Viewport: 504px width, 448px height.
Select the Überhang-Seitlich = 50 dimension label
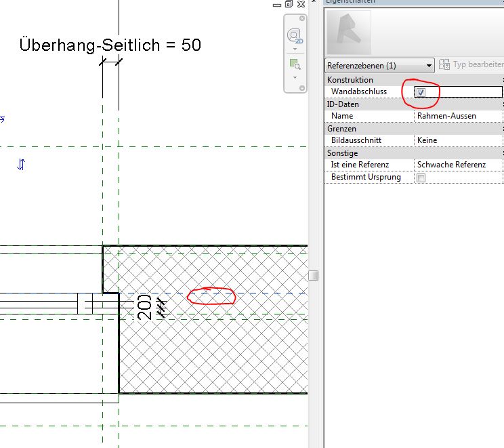[x=110, y=44]
